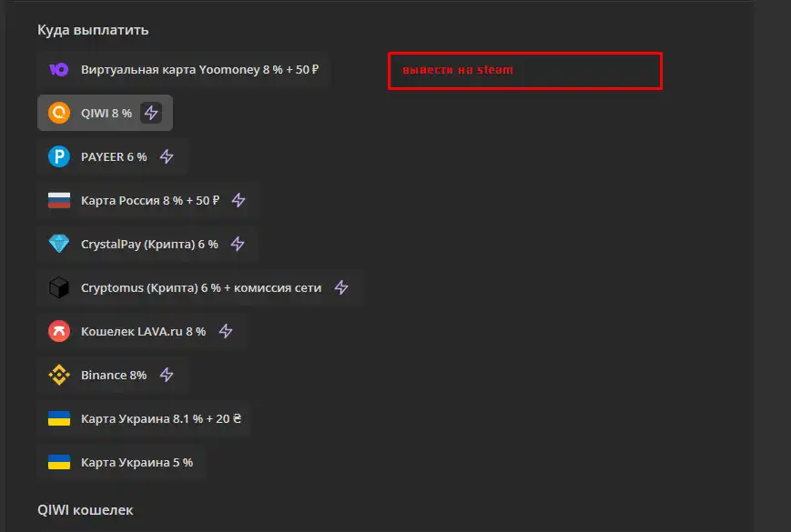Click Ukraine flag beside Карта Украина 5 %

tap(59, 462)
